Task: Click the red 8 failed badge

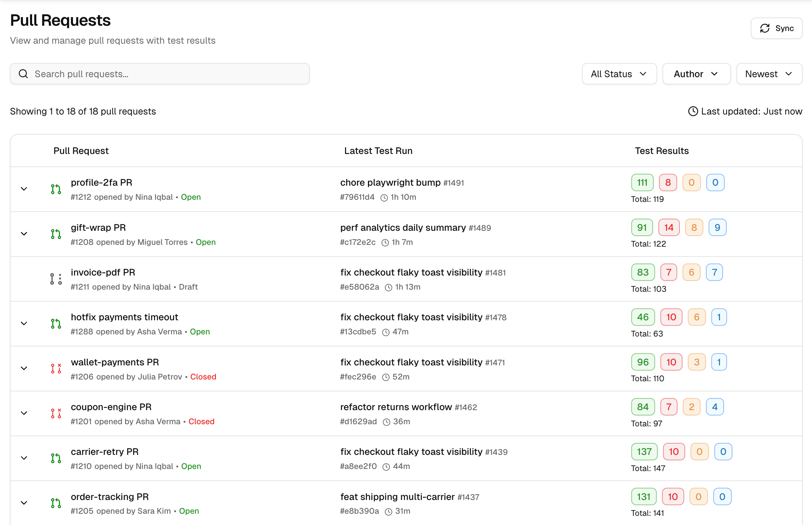Action: pyautogui.click(x=668, y=183)
